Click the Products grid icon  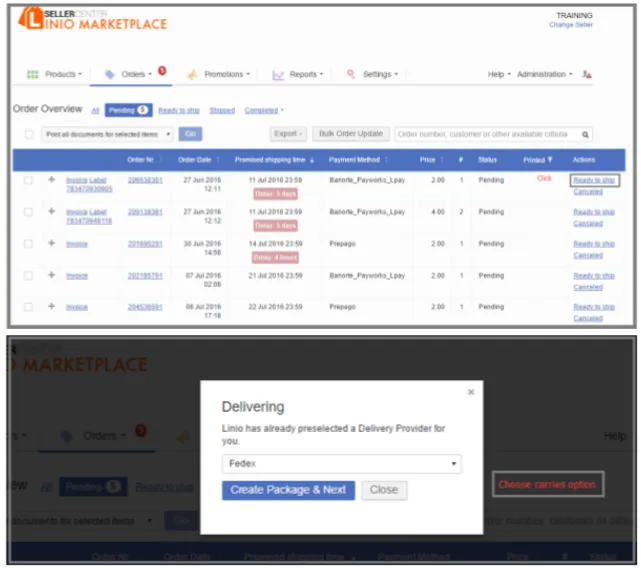coord(32,74)
